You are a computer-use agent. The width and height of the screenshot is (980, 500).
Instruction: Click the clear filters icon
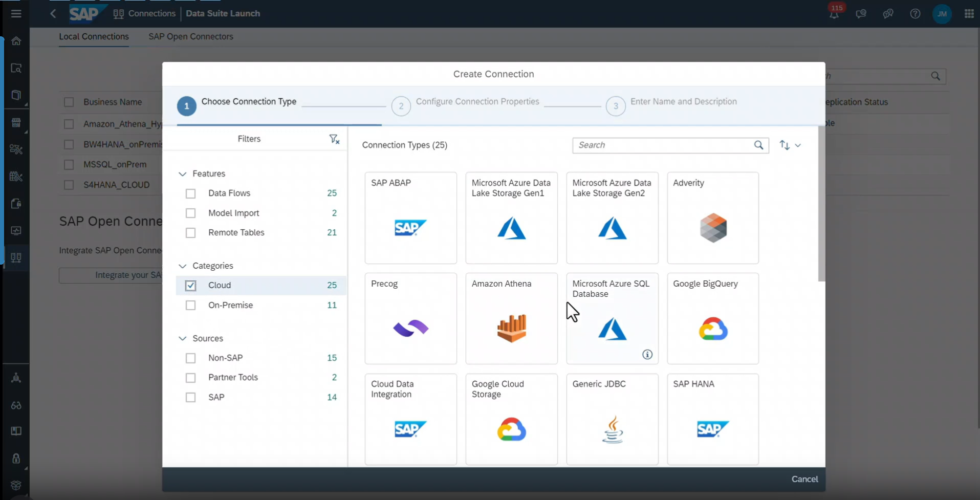click(x=334, y=139)
